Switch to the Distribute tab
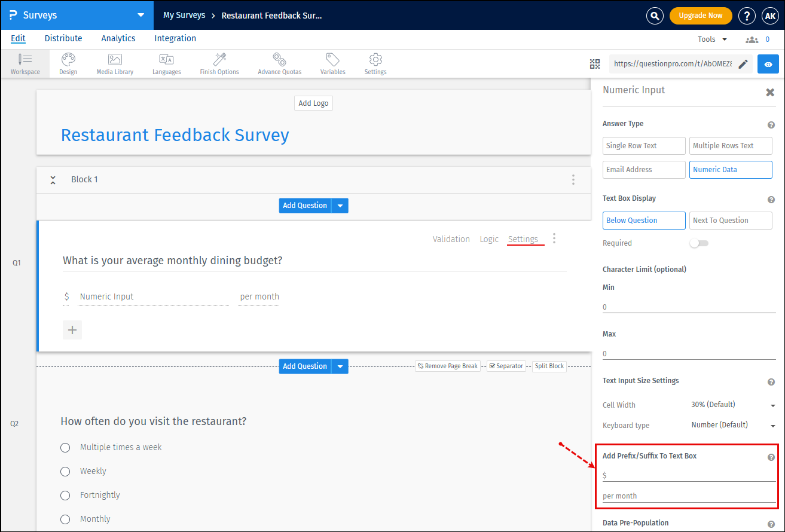This screenshot has height=532, width=785. coord(63,38)
